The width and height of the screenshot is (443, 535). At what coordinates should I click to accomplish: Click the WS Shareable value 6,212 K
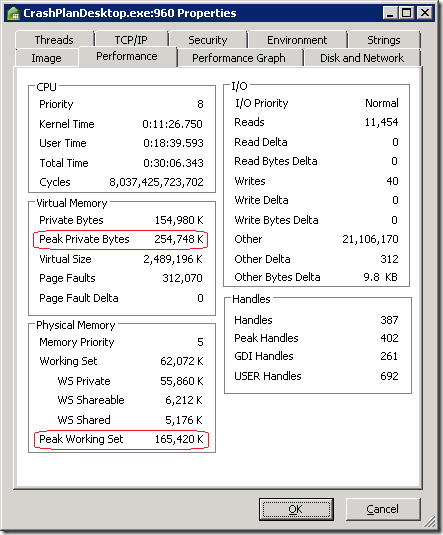[184, 400]
